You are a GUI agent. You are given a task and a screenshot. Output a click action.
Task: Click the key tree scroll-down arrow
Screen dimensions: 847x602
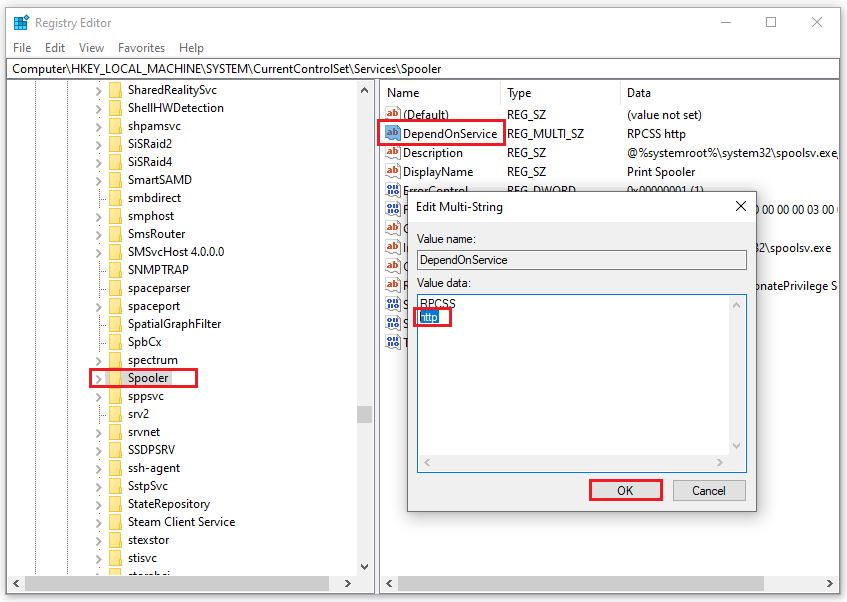365,567
